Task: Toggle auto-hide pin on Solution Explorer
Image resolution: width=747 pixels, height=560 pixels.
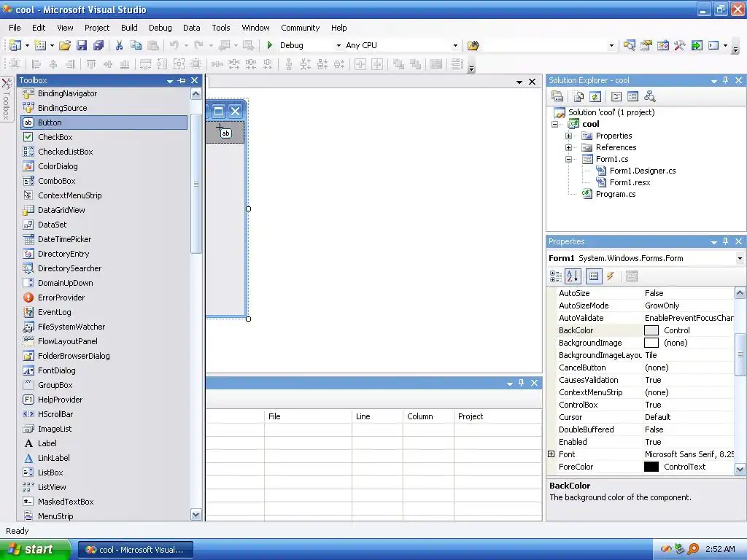Action: (x=725, y=80)
